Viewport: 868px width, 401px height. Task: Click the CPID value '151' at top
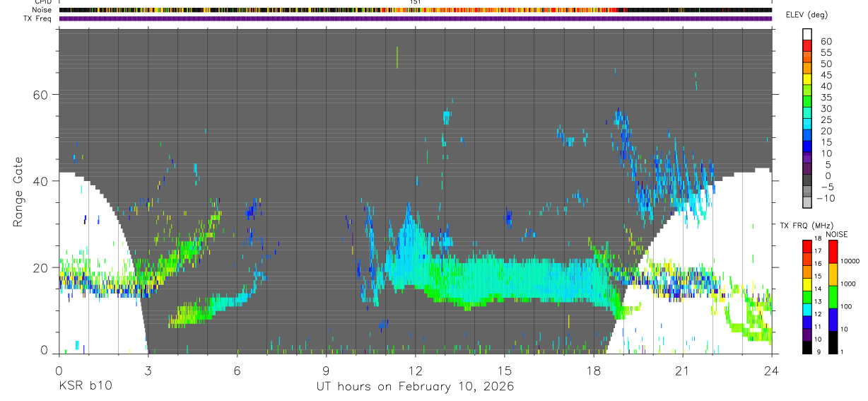pyautogui.click(x=416, y=2)
